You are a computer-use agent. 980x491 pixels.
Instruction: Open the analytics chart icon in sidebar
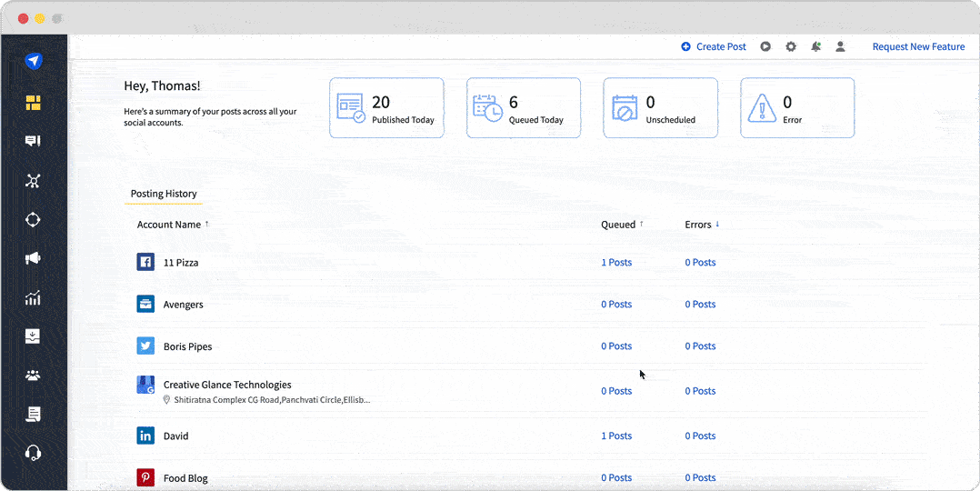pyautogui.click(x=33, y=297)
